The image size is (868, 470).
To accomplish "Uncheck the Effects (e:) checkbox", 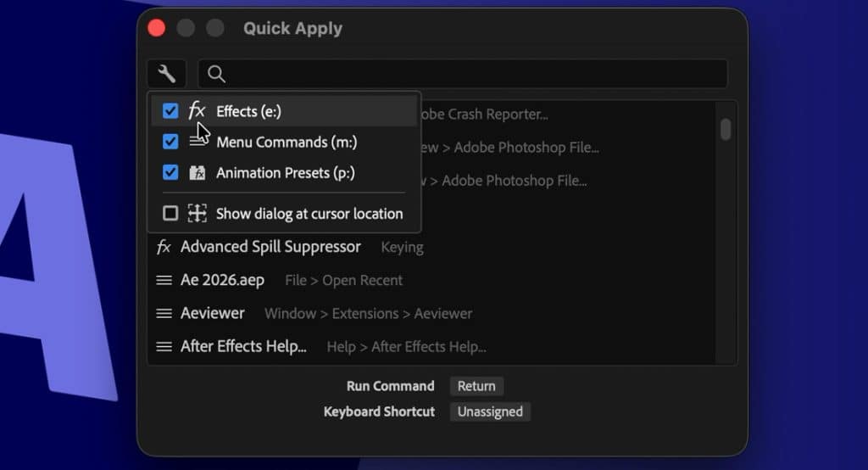I will [x=170, y=111].
